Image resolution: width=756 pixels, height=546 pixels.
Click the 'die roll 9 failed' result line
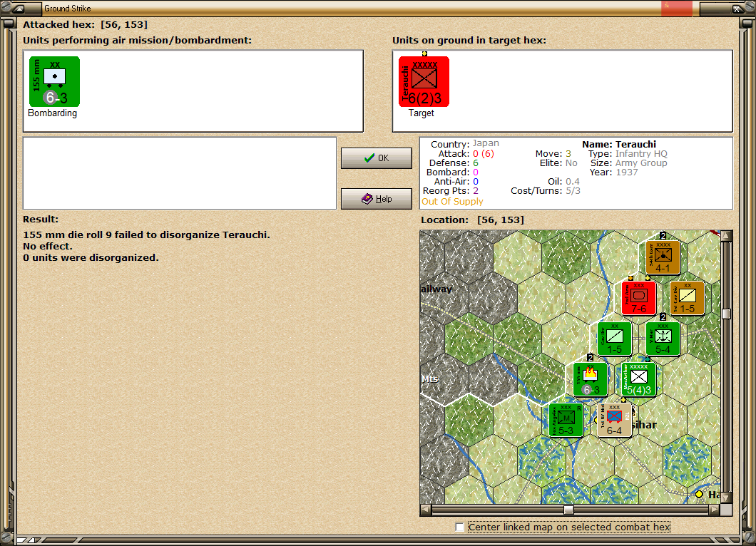(147, 235)
